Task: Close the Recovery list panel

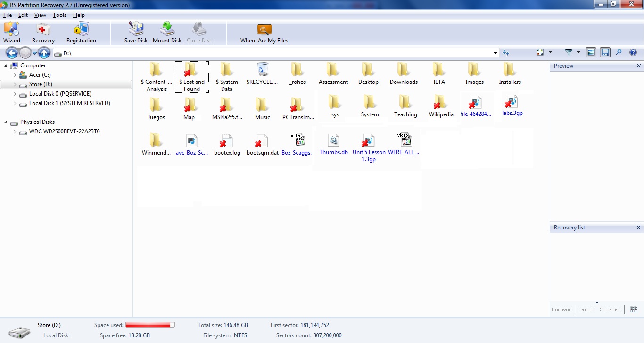Action: [x=639, y=228]
